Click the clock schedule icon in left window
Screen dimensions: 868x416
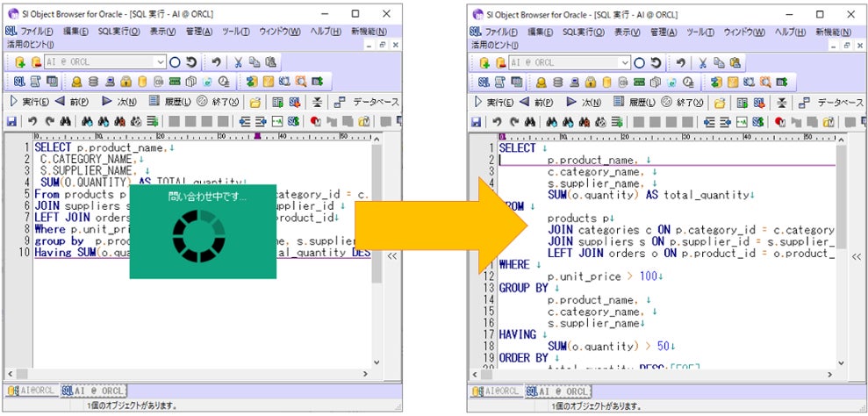pyautogui.click(x=224, y=82)
